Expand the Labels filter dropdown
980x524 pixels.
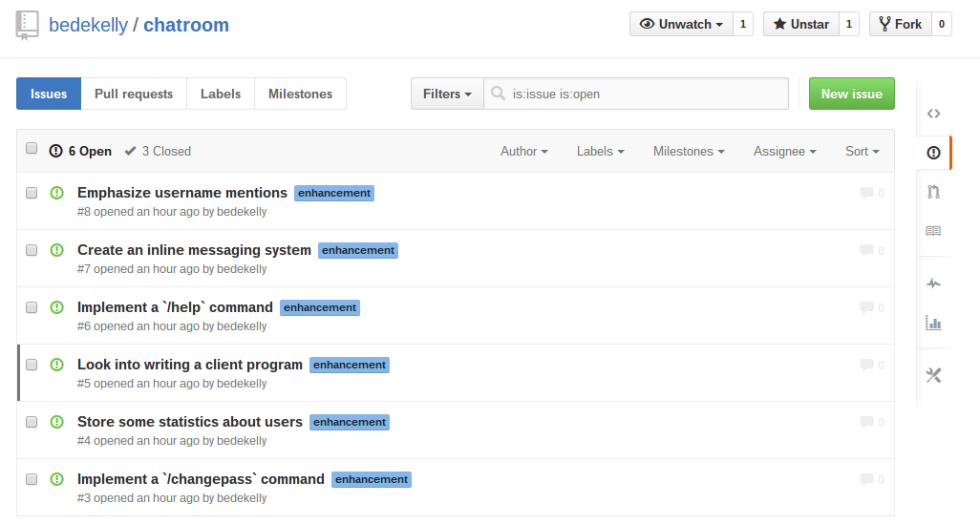[600, 151]
